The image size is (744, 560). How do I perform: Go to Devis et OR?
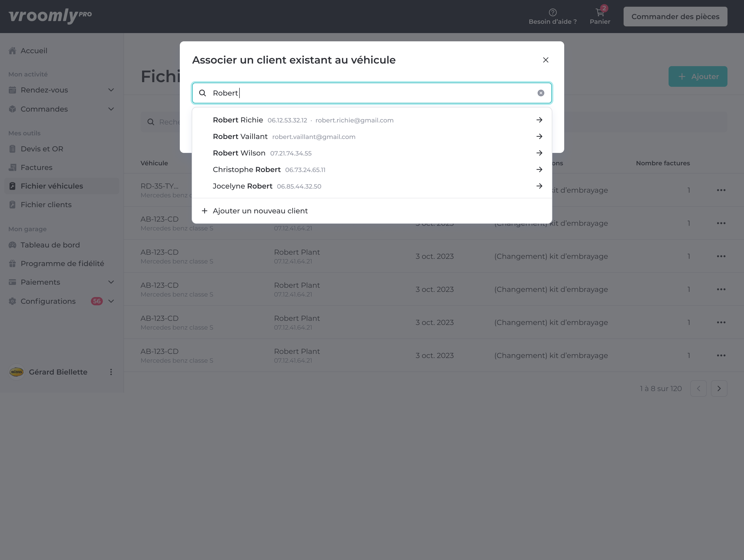(42, 149)
